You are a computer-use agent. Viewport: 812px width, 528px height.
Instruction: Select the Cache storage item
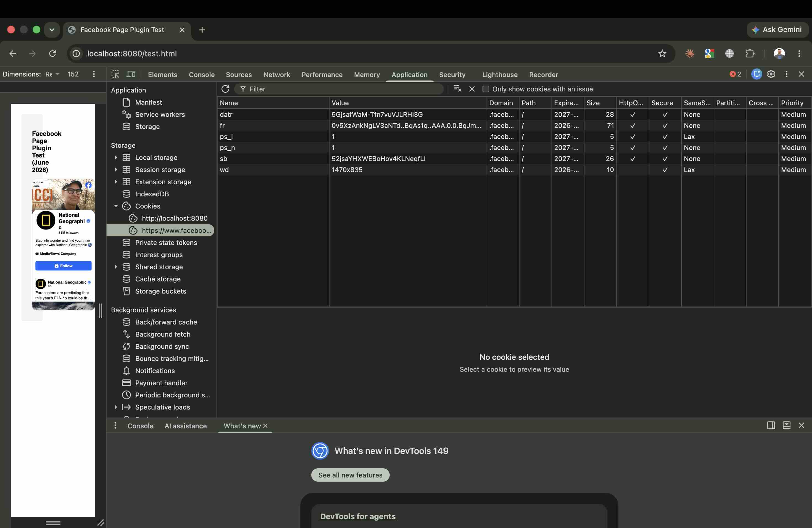158,279
